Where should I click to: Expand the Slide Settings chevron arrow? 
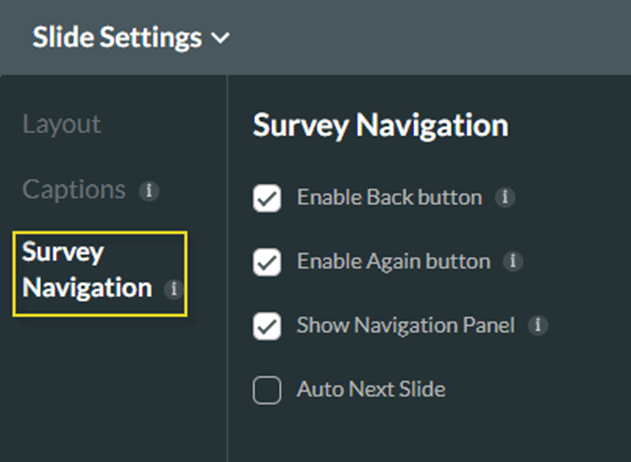(220, 39)
